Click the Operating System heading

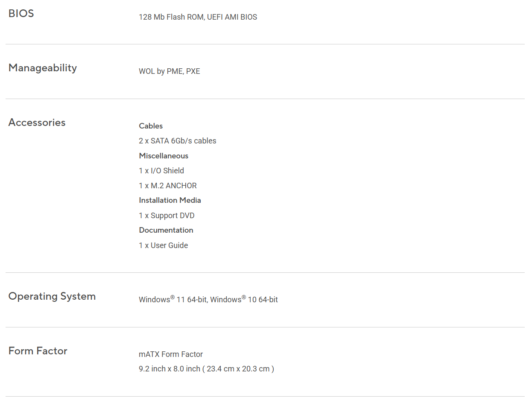point(52,297)
